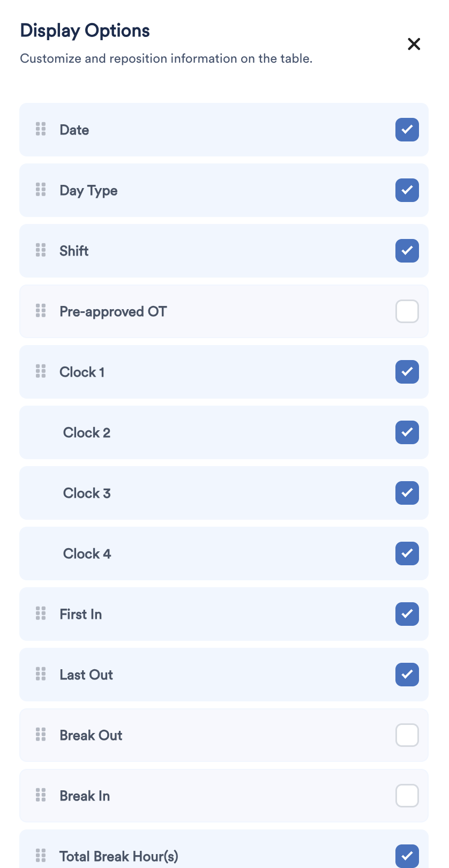The width and height of the screenshot is (449, 868).
Task: Click the grip icon beside Last Out
Action: (x=41, y=674)
